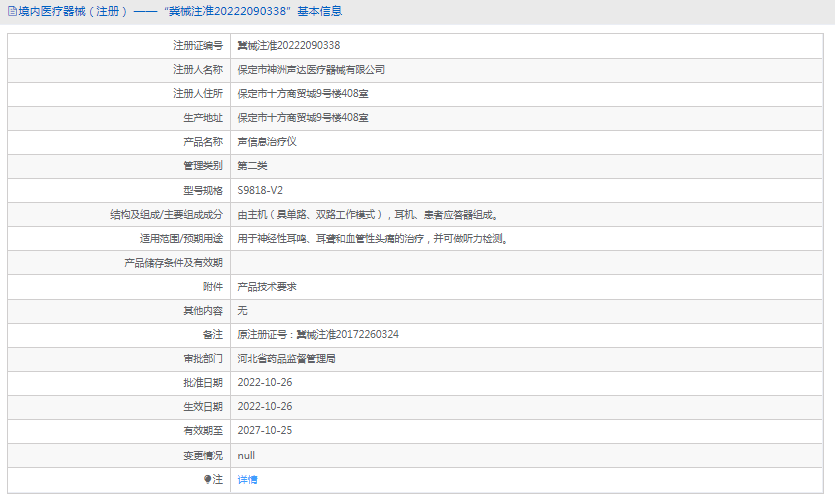Click the 有效期至 label
The image size is (835, 498).
point(203,430)
